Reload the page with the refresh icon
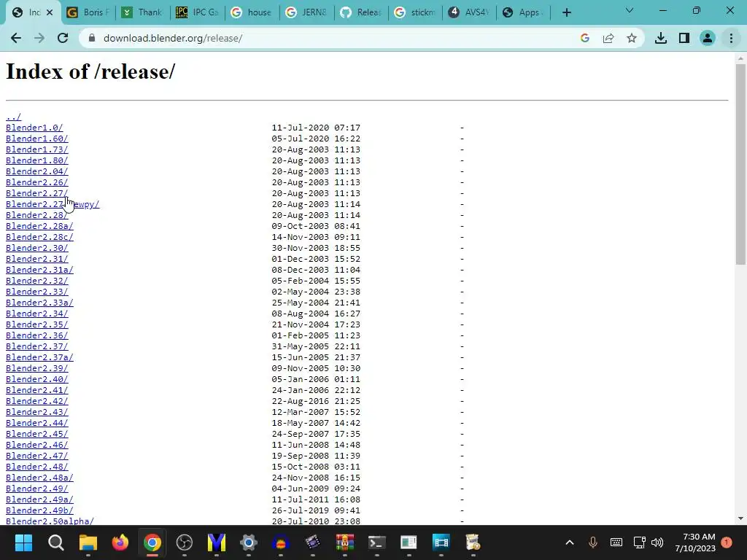Screen dimensions: 747x560 pos(63,38)
